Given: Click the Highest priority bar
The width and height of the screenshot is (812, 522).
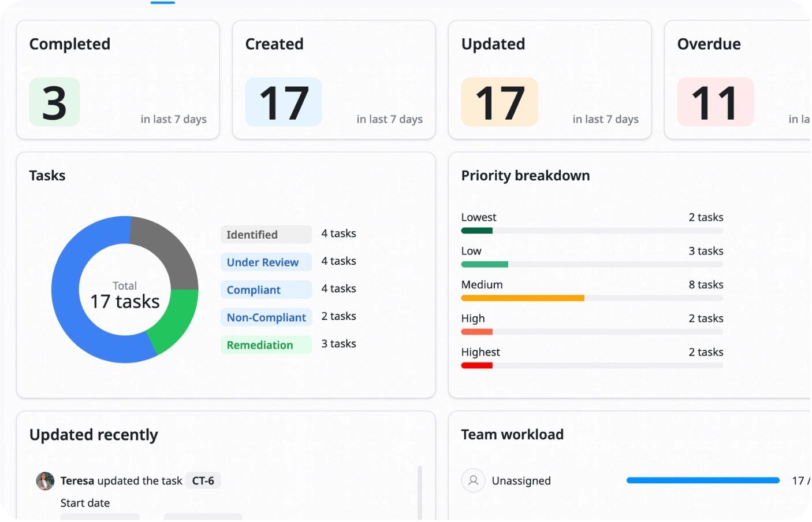Looking at the screenshot, I should pyautogui.click(x=592, y=365).
